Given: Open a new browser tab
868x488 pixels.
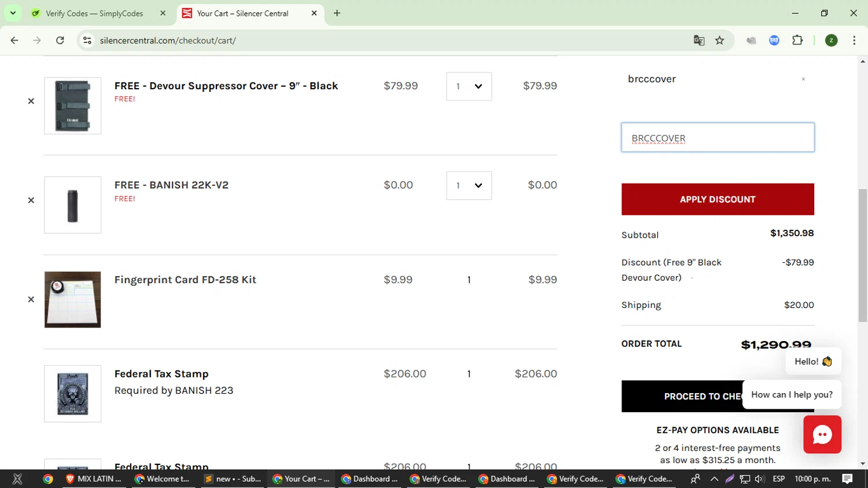Looking at the screenshot, I should [x=337, y=13].
